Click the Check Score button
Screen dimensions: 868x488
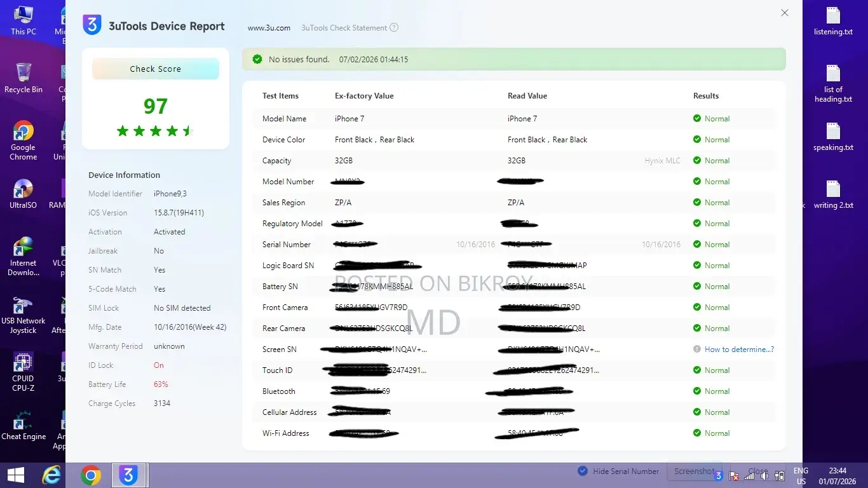click(156, 69)
